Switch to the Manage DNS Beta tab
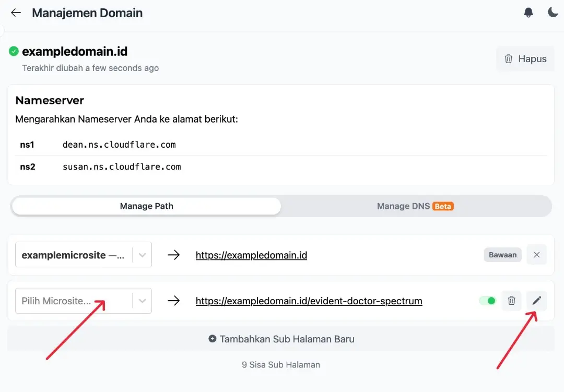This screenshot has height=392, width=564. pos(415,206)
